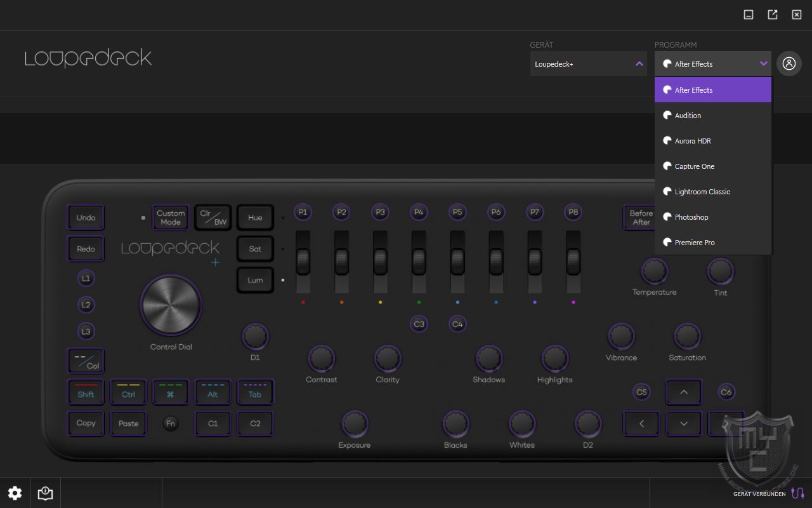Screen dimensions: 812x508
Task: Select the Sat mode key
Action: (x=255, y=249)
